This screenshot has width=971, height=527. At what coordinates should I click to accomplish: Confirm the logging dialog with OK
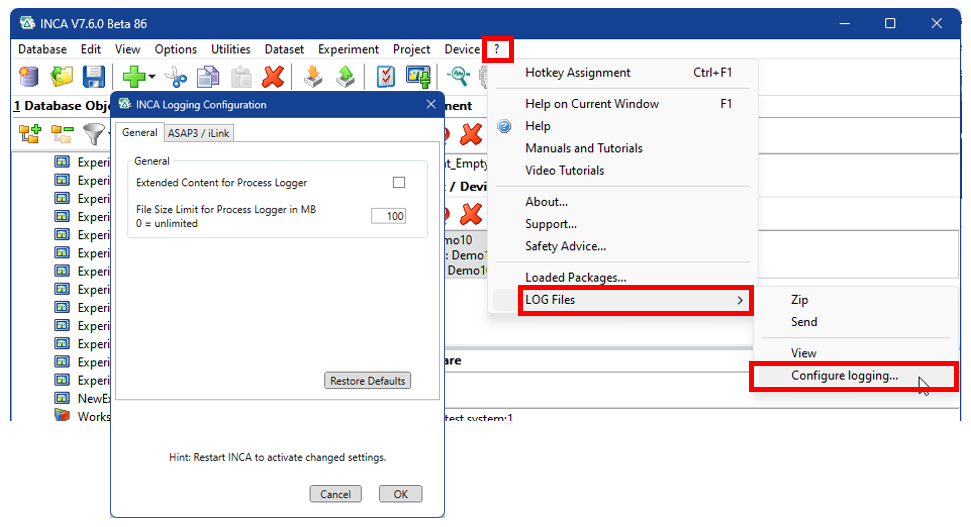pyautogui.click(x=400, y=494)
